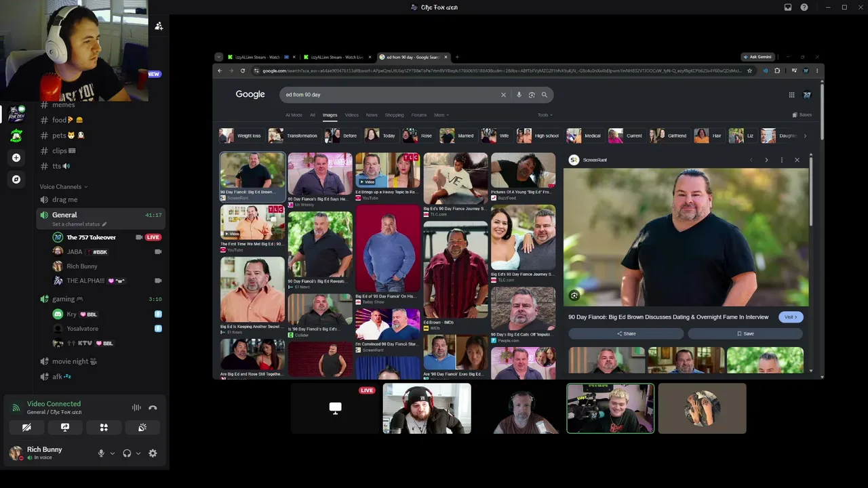Open Discord Inbox icon in title bar
The height and width of the screenshot is (488, 868).
(x=788, y=7)
